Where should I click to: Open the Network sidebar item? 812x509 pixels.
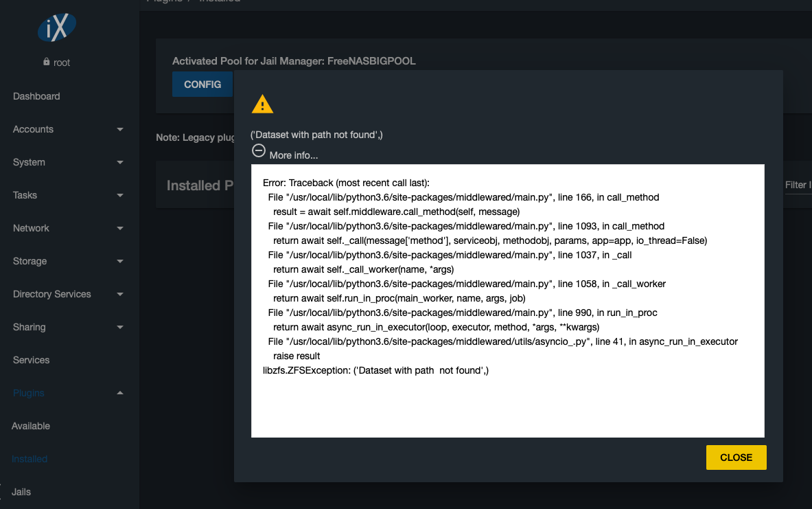pos(31,228)
